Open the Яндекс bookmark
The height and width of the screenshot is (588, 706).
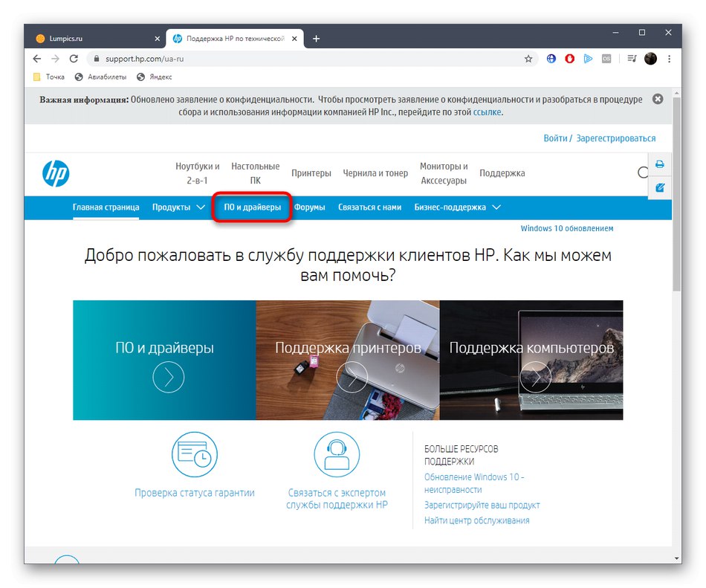tap(155, 77)
